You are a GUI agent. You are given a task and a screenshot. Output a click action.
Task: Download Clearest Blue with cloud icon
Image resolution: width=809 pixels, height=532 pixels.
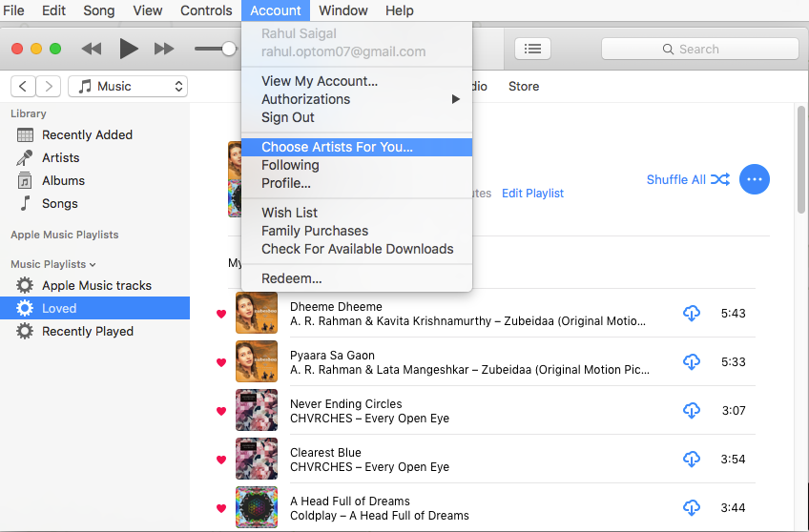(x=692, y=459)
